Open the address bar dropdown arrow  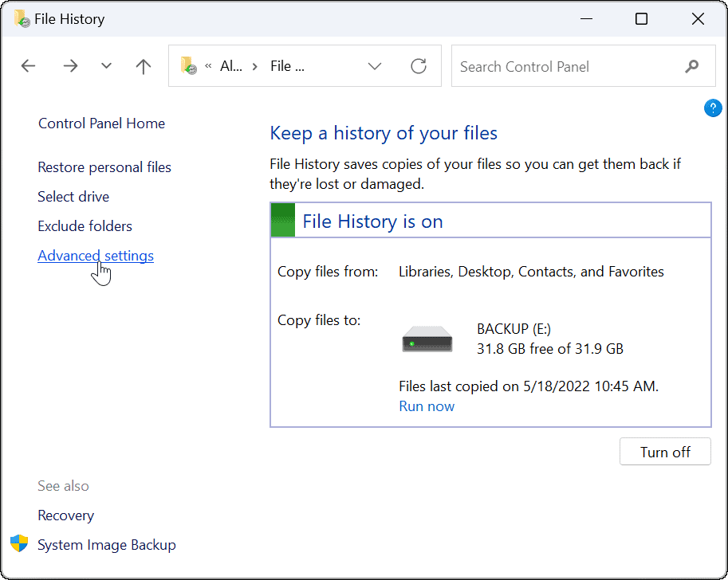click(374, 66)
